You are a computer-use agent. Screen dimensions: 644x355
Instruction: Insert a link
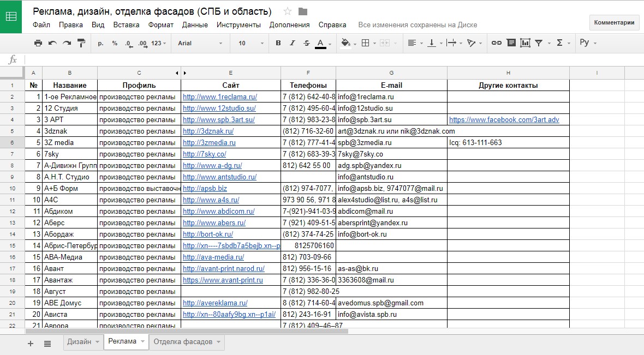coord(497,43)
